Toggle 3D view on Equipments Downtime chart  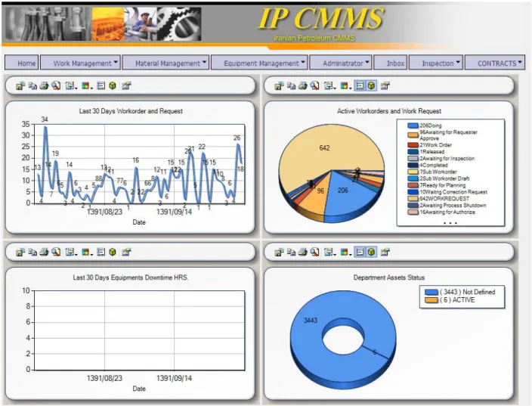tap(113, 253)
